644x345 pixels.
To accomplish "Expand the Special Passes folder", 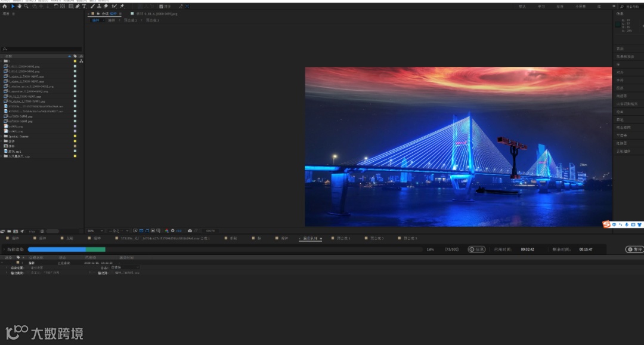I will 2,136.
